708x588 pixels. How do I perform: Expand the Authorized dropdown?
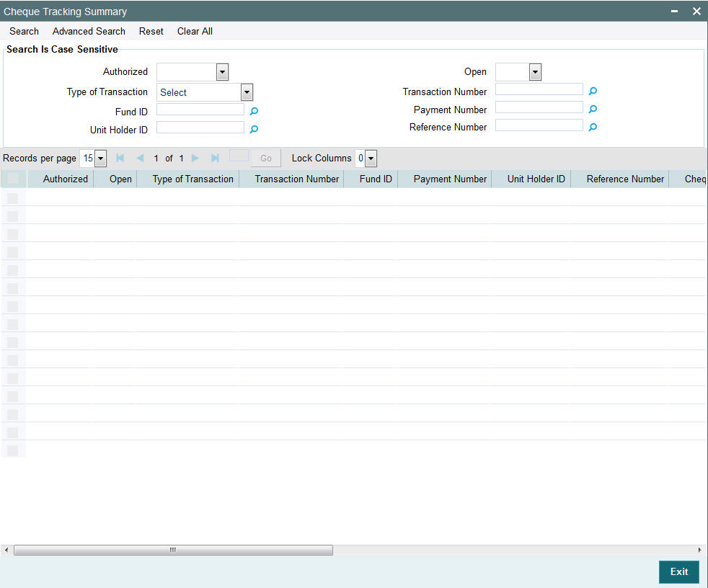222,72
